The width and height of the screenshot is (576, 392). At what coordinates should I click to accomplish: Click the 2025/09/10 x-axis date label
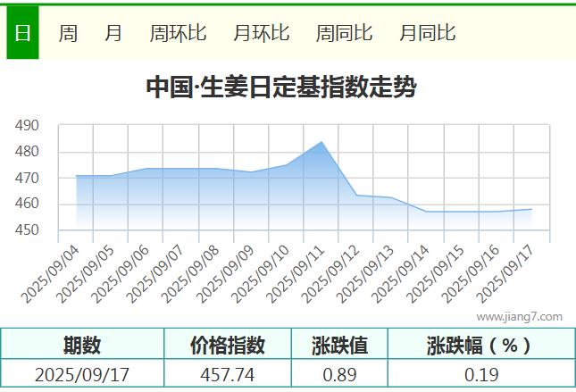tap(261, 274)
